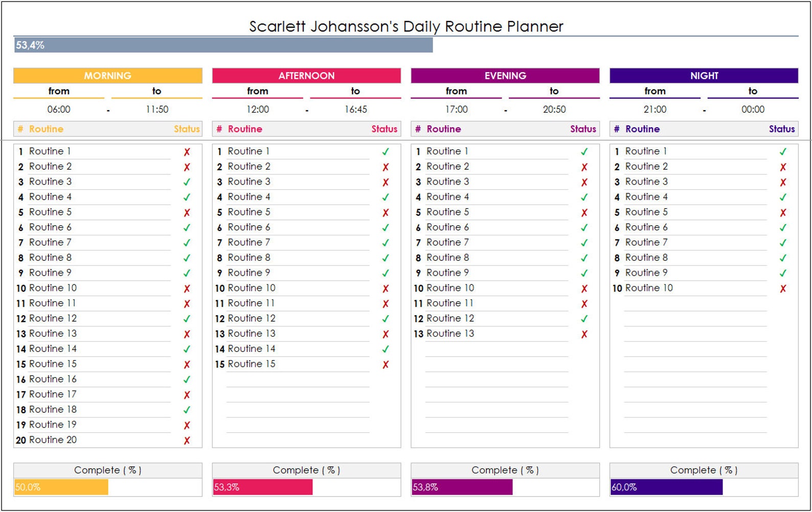Click the overall 53,4% progress bar

point(223,45)
